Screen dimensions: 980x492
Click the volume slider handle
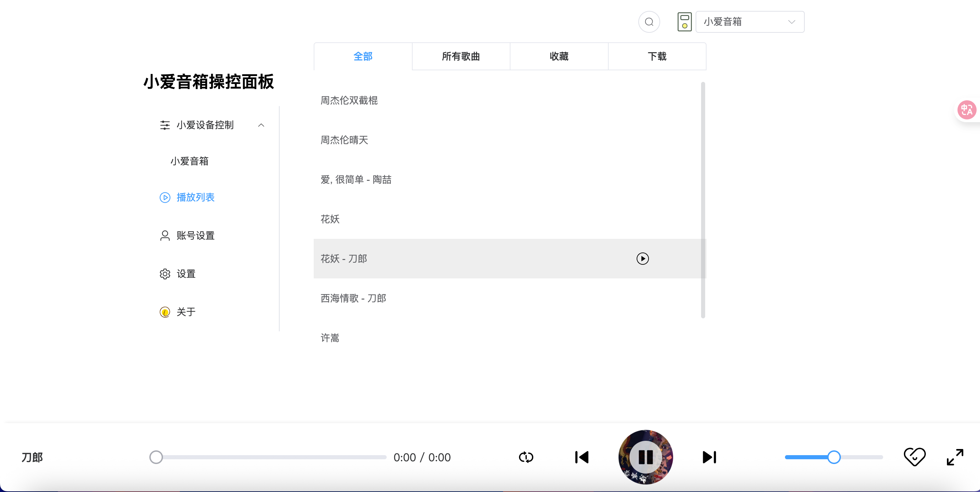pyautogui.click(x=834, y=457)
